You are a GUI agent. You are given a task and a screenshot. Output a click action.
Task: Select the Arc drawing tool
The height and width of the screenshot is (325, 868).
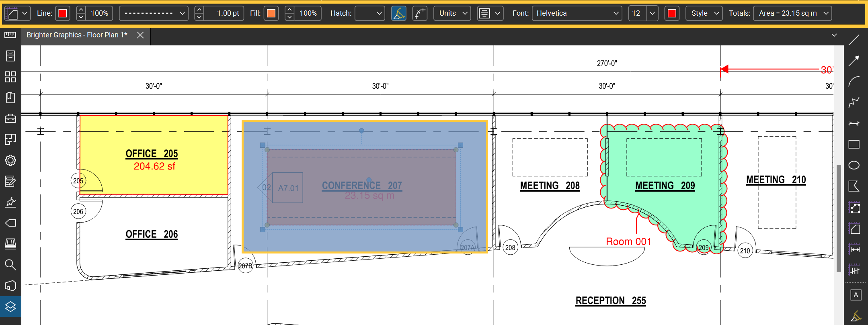(x=854, y=82)
